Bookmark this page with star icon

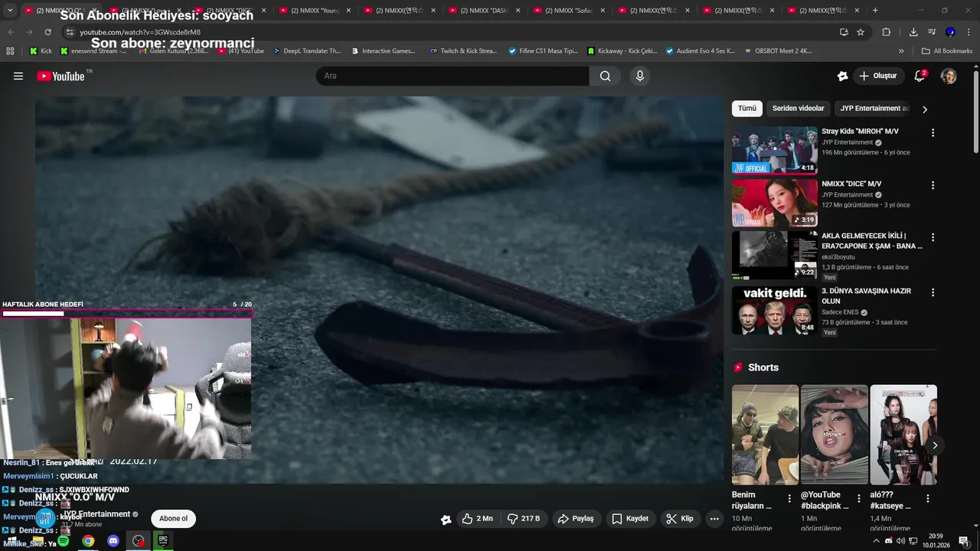[861, 32]
